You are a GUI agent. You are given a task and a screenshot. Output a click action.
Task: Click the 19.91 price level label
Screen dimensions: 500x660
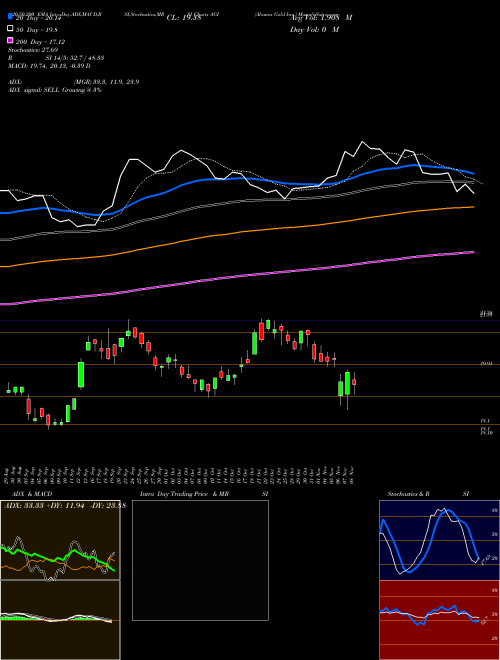[486, 363]
